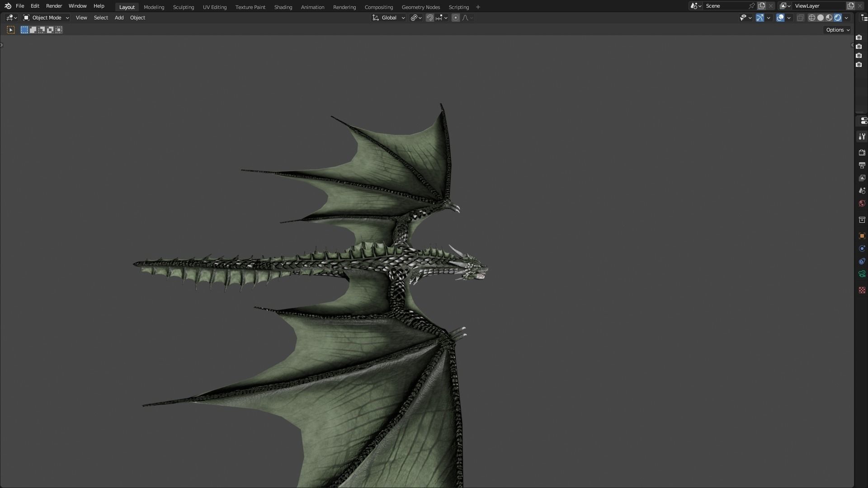Switch to rendered viewport shading

coord(838,18)
